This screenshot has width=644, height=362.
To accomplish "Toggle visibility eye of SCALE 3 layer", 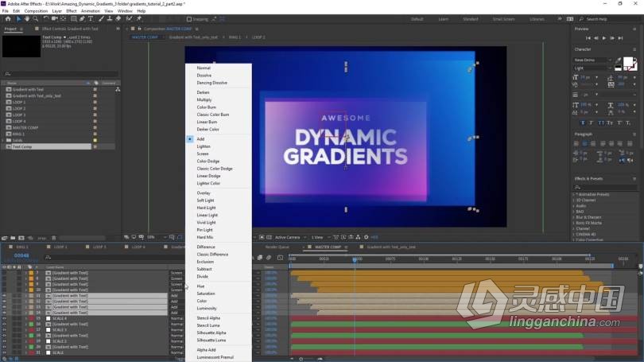I will (4, 330).
